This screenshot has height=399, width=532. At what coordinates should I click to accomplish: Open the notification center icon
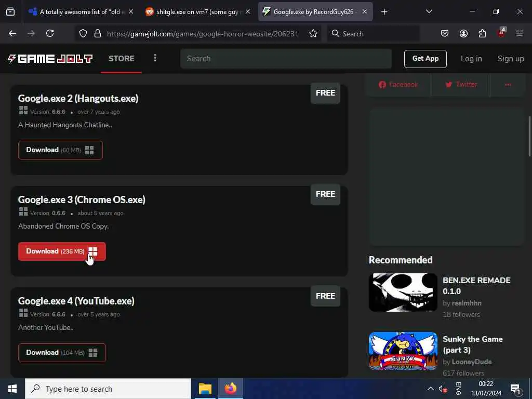click(x=515, y=389)
